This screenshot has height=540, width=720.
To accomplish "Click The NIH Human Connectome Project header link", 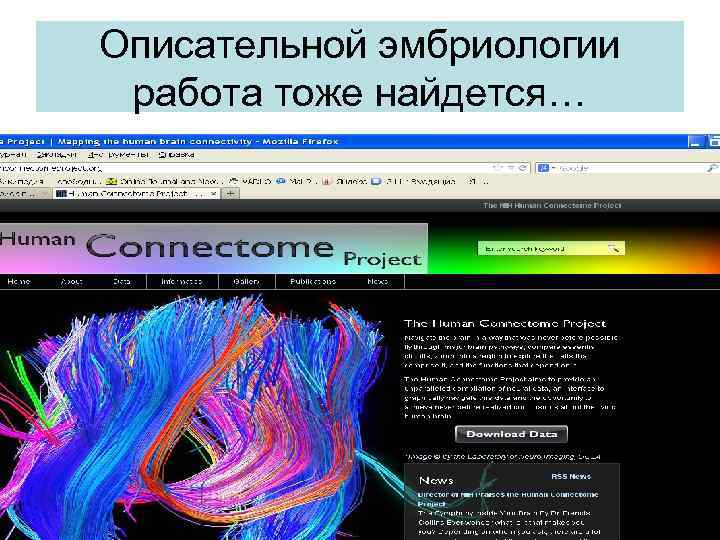I will [x=552, y=205].
